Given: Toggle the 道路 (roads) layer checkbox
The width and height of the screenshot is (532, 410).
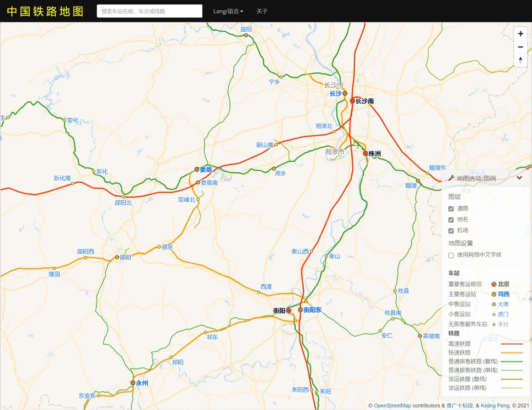Looking at the screenshot, I should coord(451,209).
